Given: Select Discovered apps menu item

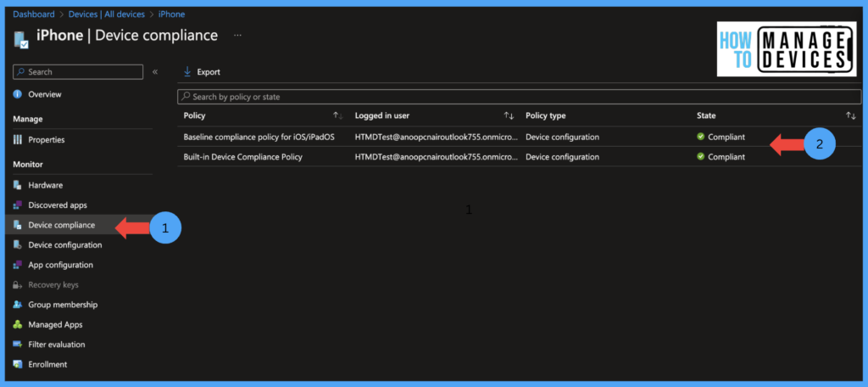Looking at the screenshot, I should 58,205.
